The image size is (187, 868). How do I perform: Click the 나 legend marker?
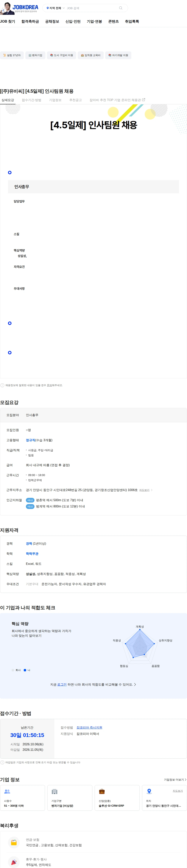(x=25, y=670)
